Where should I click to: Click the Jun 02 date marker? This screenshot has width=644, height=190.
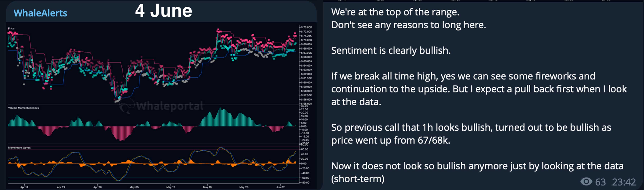(x=280, y=187)
